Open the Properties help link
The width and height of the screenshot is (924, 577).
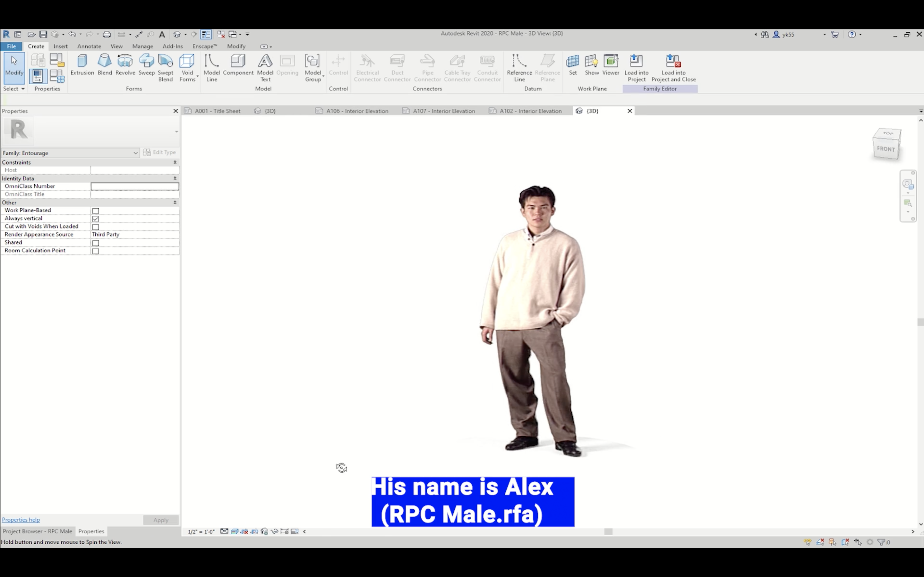[x=21, y=519]
